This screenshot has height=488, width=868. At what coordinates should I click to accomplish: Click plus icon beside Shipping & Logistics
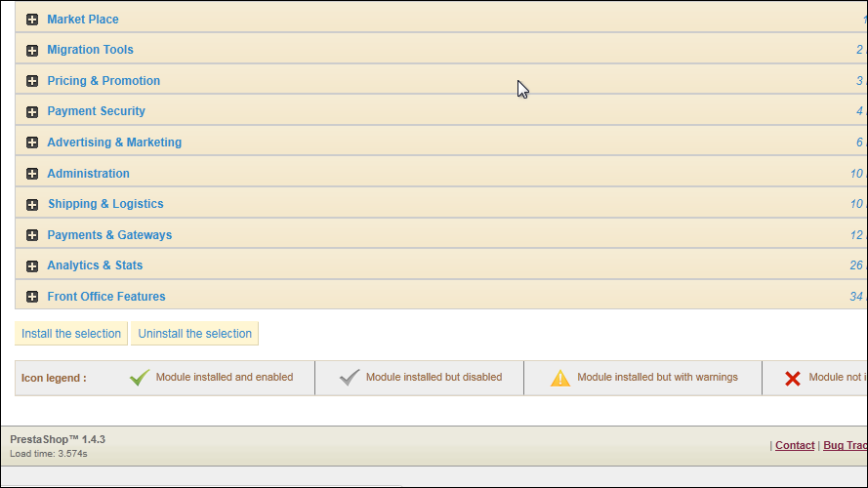tap(32, 204)
